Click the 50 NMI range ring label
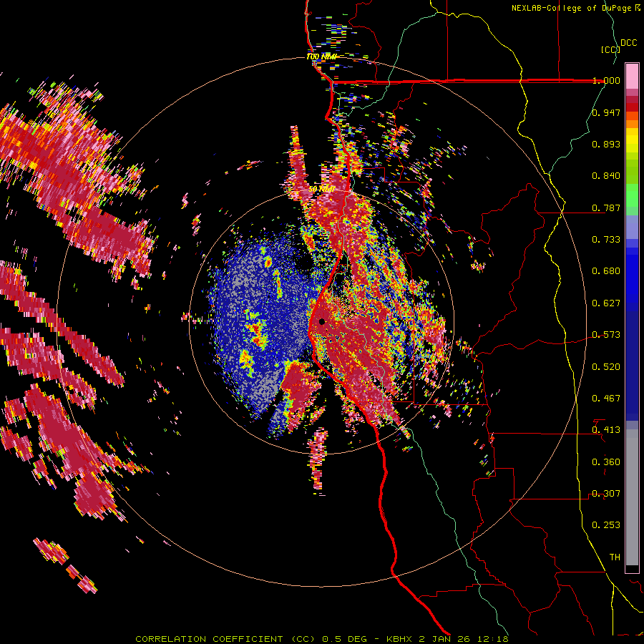The image size is (644, 644). click(x=322, y=190)
